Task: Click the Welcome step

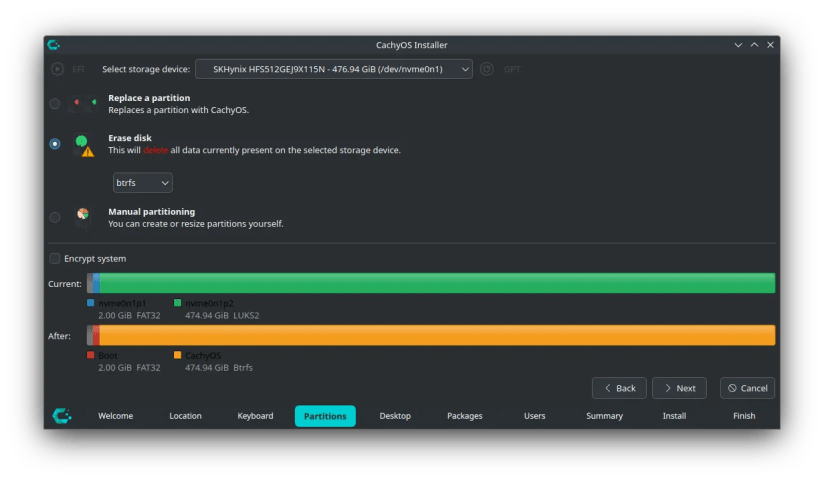Action: tap(116, 416)
